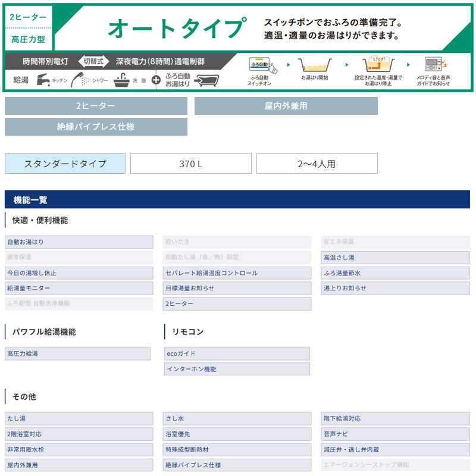Click the 2階浴室対応 feature cell
476x476 pixels.
tap(79, 434)
